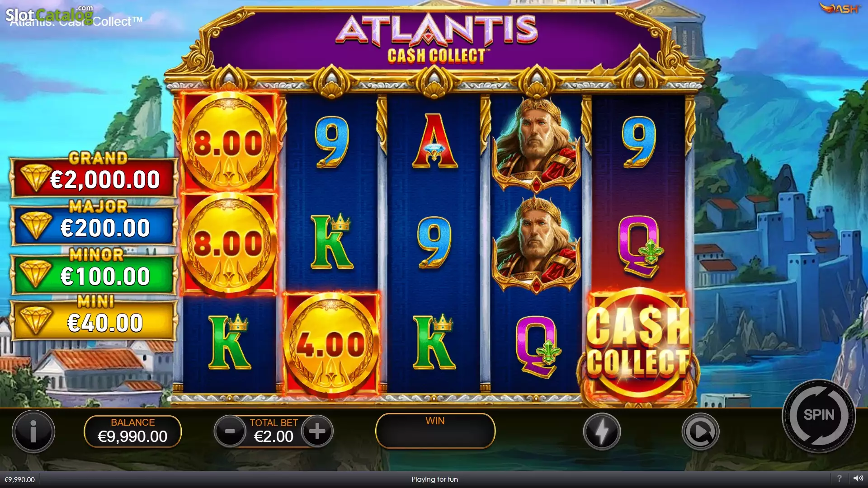The image size is (868, 488).
Task: Enable turbo mode lightning icon
Action: (x=602, y=432)
